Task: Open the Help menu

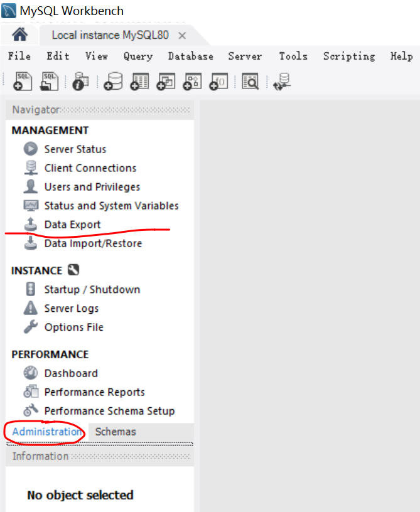Action: coord(401,56)
